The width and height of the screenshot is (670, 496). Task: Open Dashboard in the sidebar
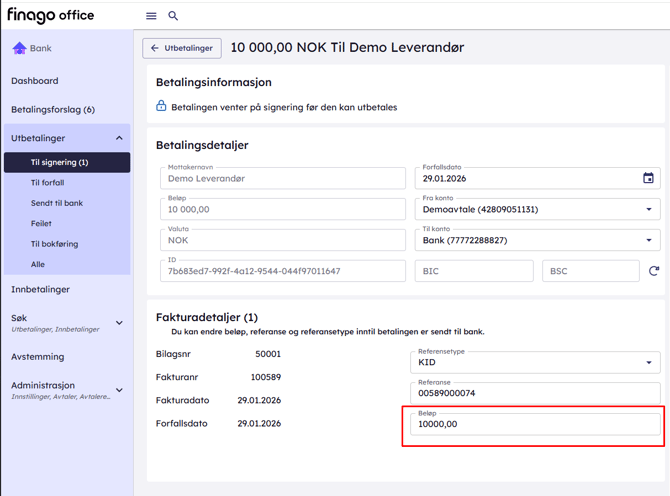pos(35,81)
